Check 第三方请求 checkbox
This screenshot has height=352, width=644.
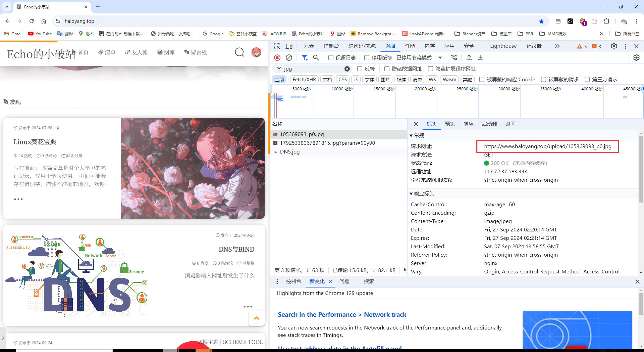pos(587,80)
